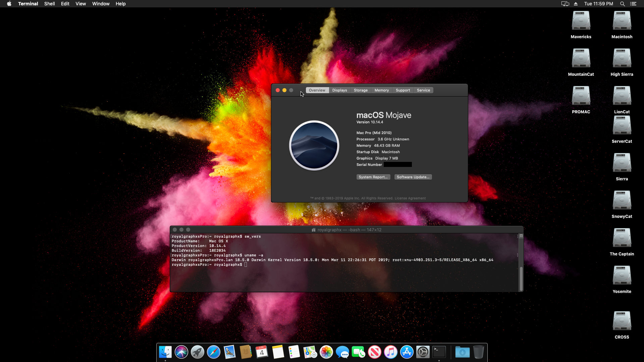This screenshot has width=644, height=362.
Task: Open the Edit menu
Action: (x=65, y=4)
